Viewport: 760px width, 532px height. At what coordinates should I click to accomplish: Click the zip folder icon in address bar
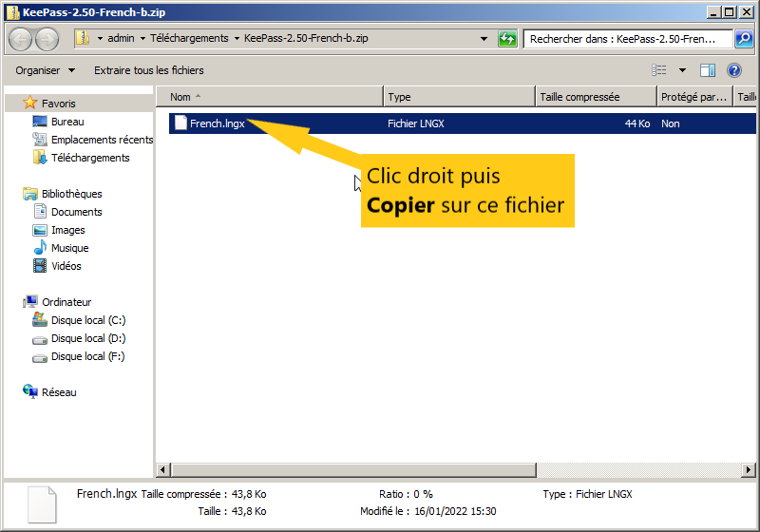tap(84, 38)
